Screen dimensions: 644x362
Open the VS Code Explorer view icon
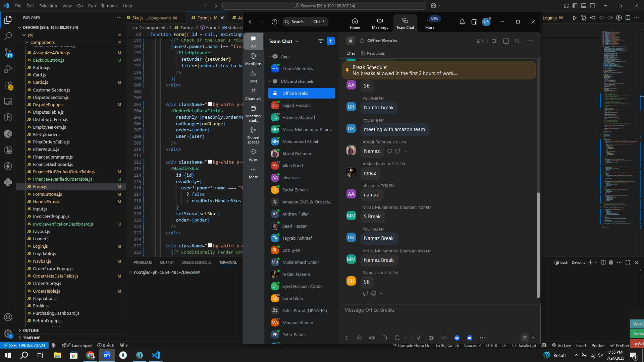coord(8,20)
